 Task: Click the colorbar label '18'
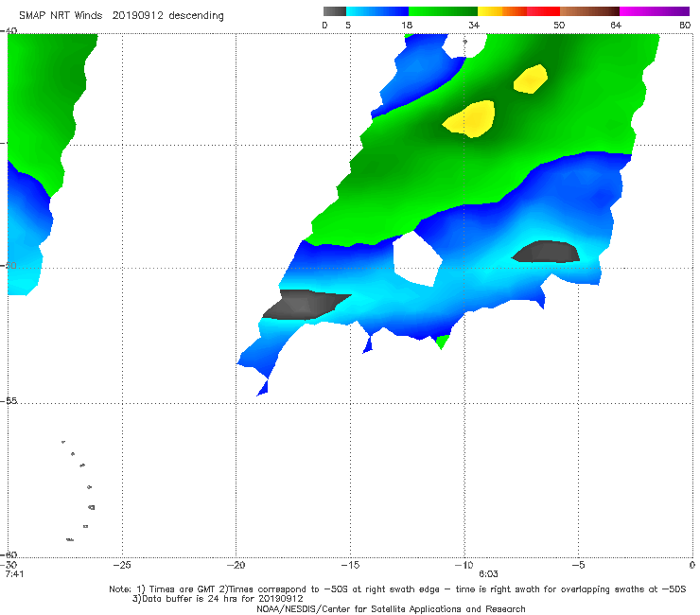point(407,26)
